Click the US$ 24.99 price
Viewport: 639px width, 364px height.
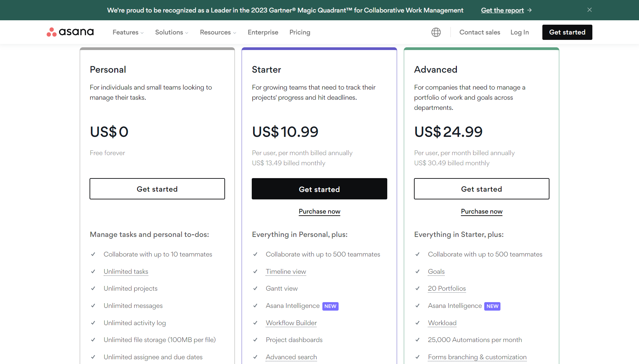[x=448, y=132]
